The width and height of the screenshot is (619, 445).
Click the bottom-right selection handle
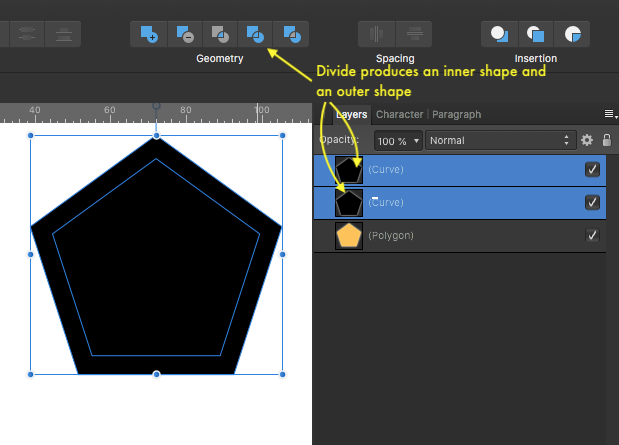pos(282,374)
